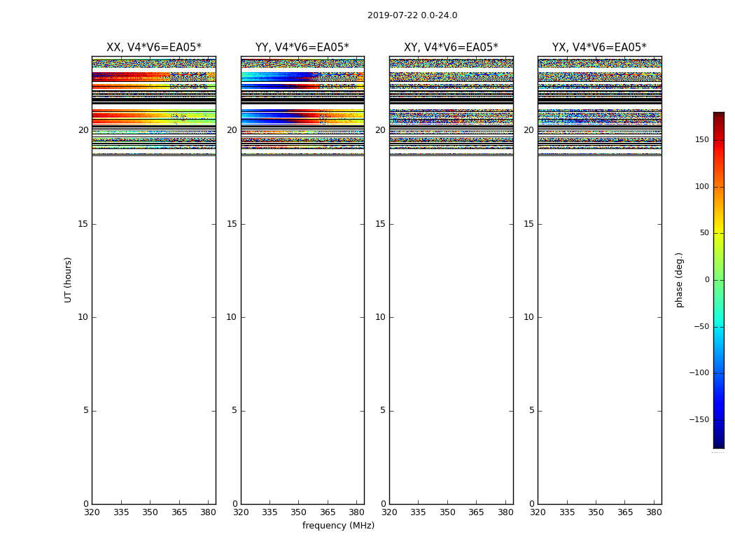Click the 15 hour tick beside YY panel
735x560 pixels.
(x=231, y=224)
